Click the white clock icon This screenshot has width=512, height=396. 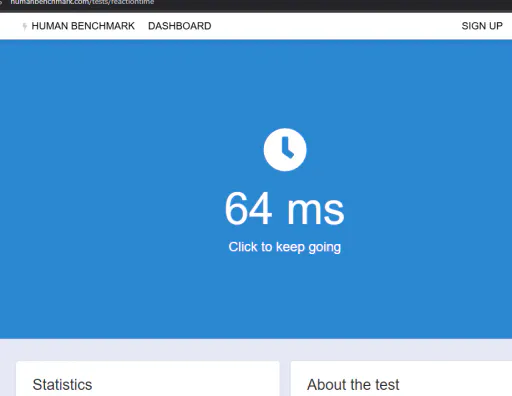point(285,150)
